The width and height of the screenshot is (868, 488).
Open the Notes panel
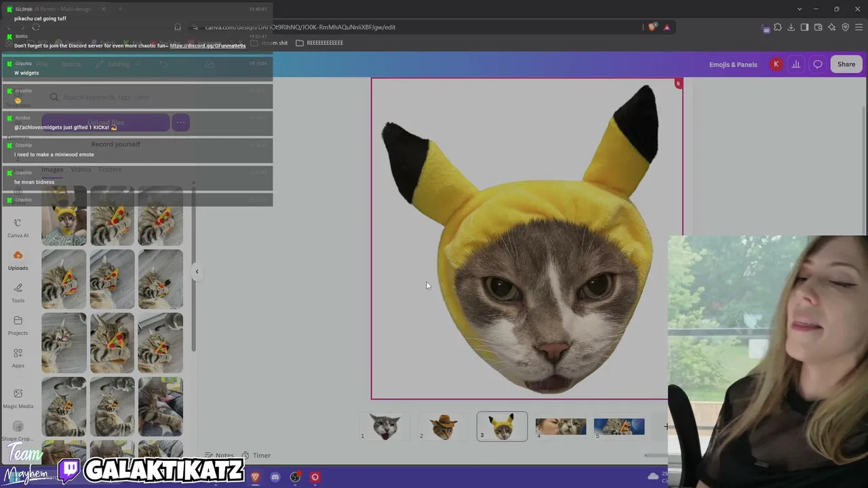coord(219,455)
